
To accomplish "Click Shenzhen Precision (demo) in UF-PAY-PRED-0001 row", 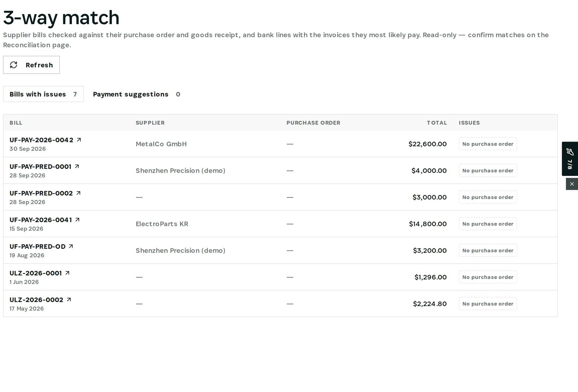I will pyautogui.click(x=180, y=171).
